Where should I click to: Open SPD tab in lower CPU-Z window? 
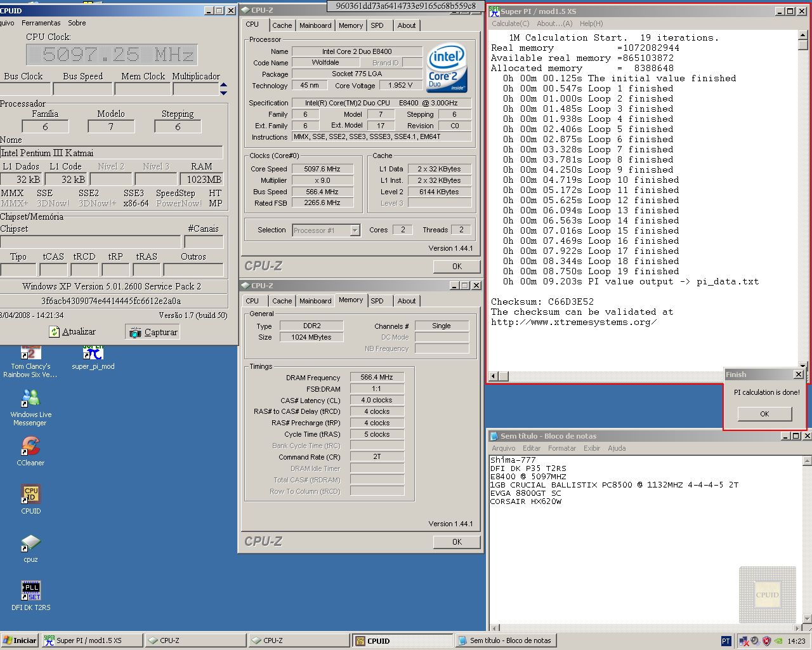point(377,301)
